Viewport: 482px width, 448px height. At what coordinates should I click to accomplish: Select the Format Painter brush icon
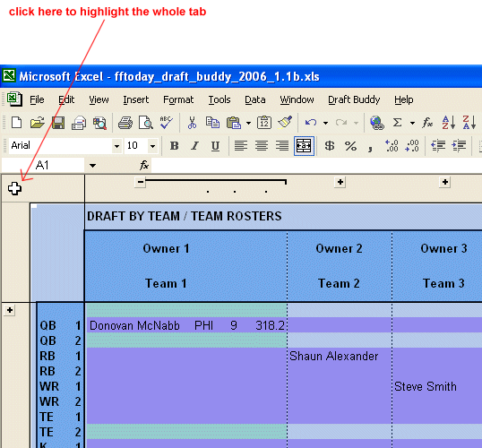[x=285, y=122]
